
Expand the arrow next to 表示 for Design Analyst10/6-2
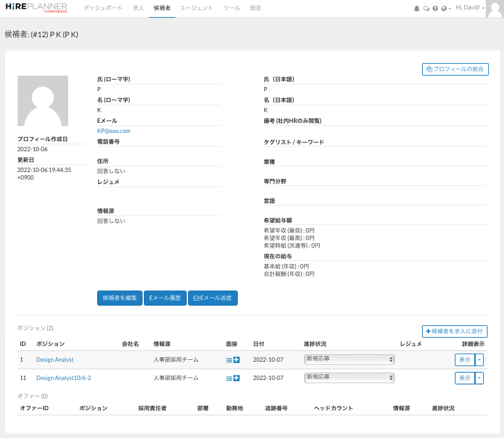pos(479,378)
